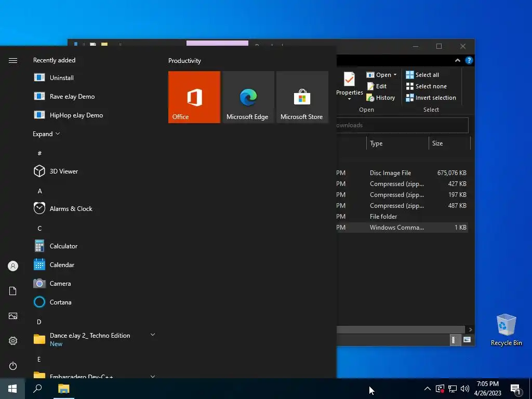The image size is (532, 399).
Task: Sort by the Size column header
Action: tap(449, 143)
